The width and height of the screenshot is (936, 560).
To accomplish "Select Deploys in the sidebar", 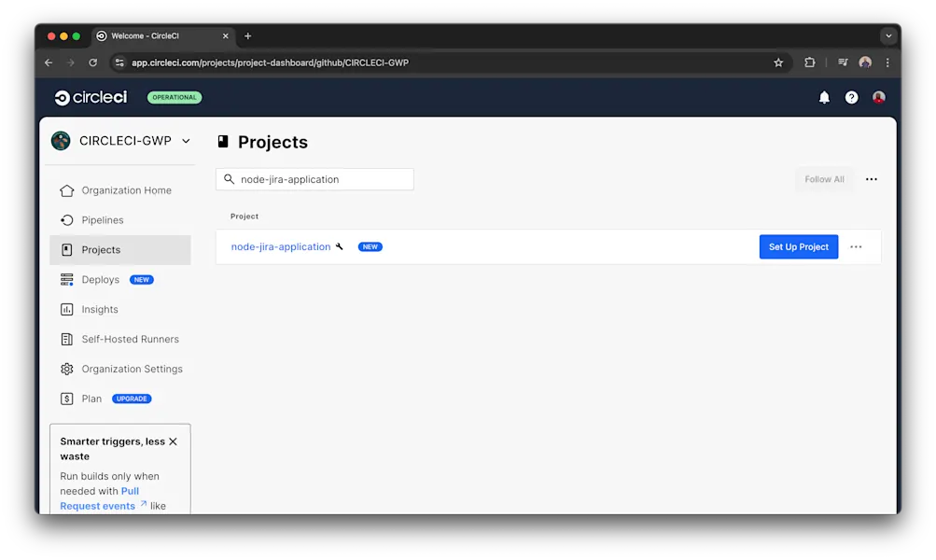I will [x=100, y=279].
